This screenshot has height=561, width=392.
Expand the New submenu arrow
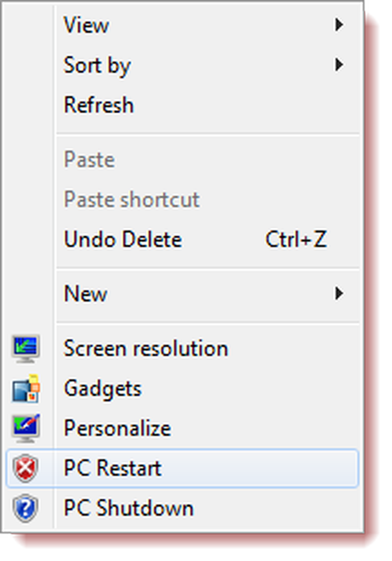tap(339, 293)
